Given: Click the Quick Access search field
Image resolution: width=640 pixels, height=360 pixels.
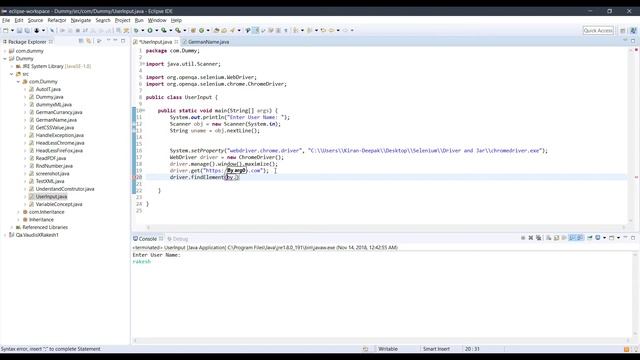Looking at the screenshot, I should [598, 30].
